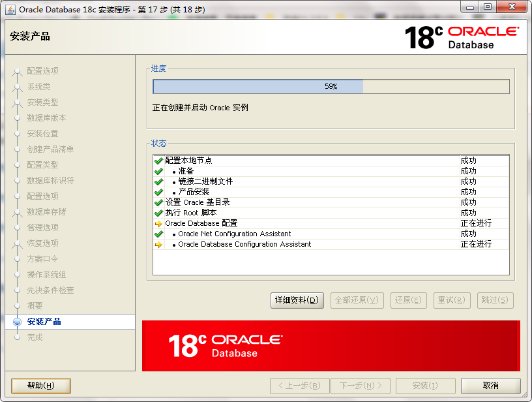Click Oracle Database 配置 row text
Image resolution: width=532 pixels, height=402 pixels.
pyautogui.click(x=201, y=223)
